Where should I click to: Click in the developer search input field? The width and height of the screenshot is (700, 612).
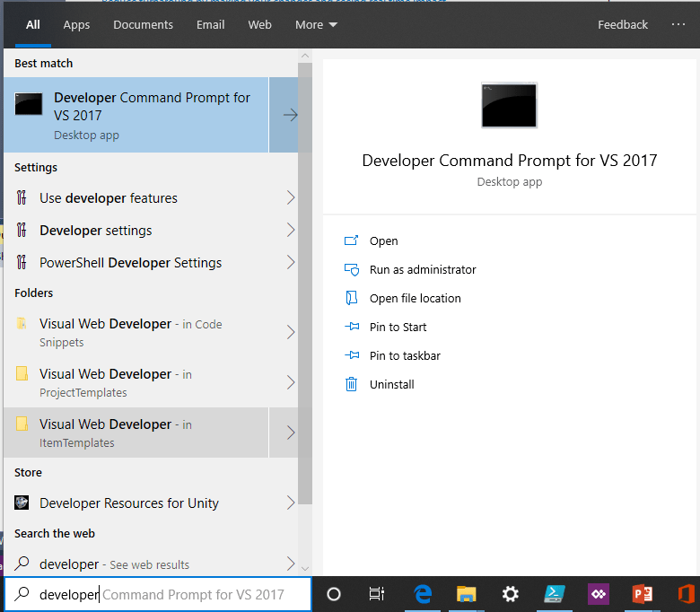tap(158, 594)
